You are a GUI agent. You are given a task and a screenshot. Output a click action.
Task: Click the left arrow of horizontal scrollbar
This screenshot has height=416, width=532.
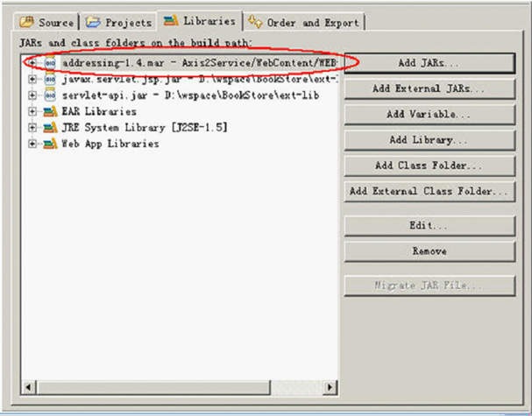29,387
